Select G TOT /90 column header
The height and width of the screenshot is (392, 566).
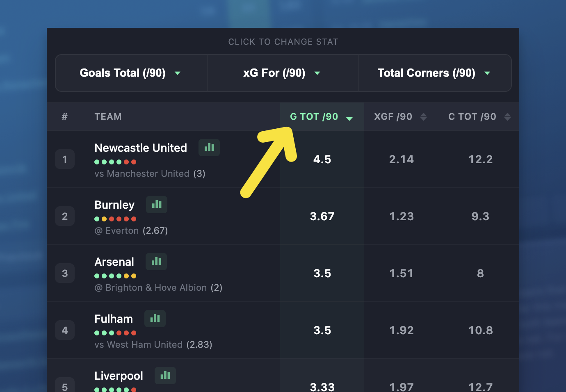coord(314,117)
